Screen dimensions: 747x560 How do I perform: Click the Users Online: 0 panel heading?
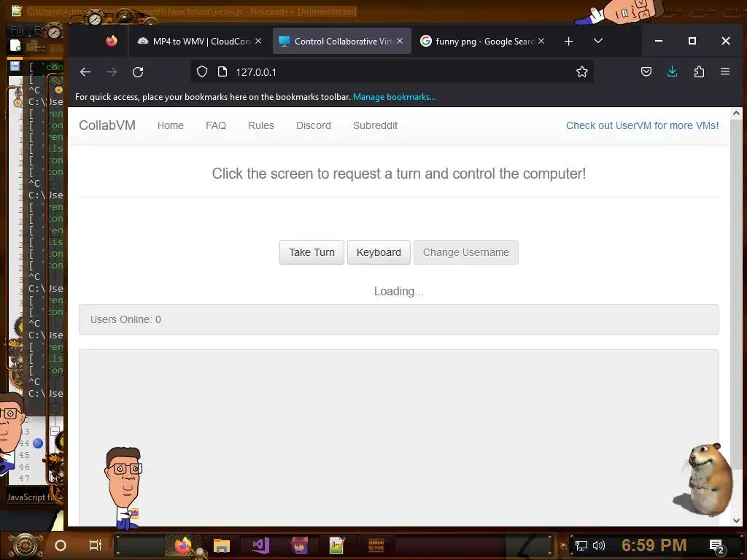(x=399, y=319)
